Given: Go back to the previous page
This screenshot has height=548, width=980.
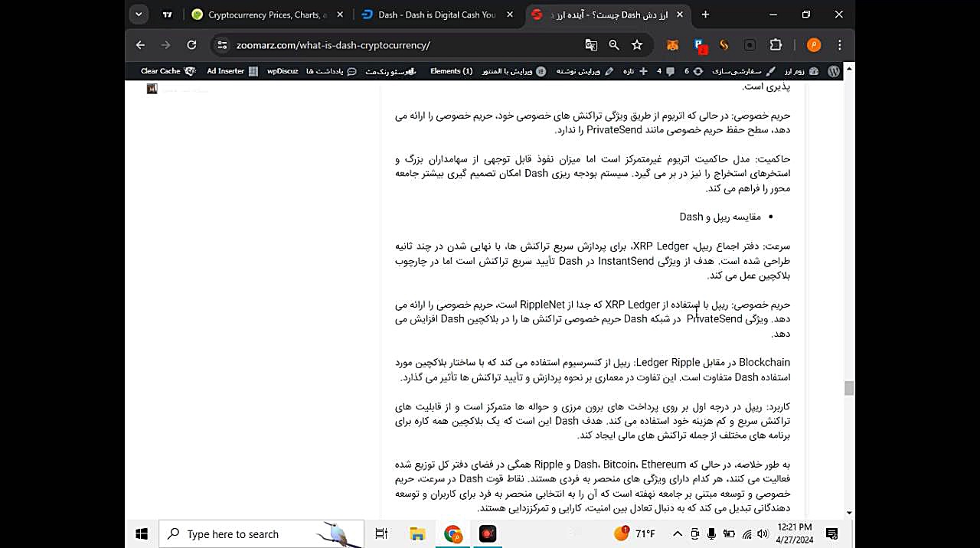Looking at the screenshot, I should click(x=140, y=45).
